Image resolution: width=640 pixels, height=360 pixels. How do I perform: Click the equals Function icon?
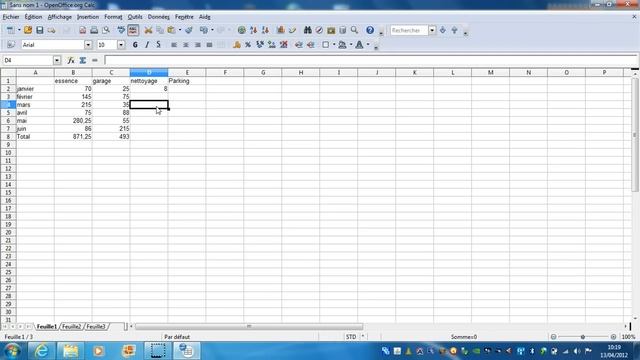click(x=95, y=60)
